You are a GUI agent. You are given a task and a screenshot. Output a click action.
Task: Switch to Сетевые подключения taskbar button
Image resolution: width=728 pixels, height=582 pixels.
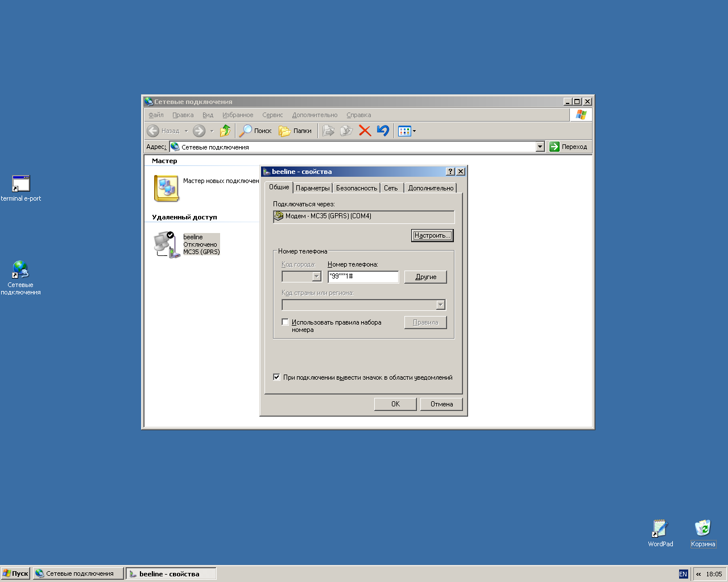(x=78, y=573)
